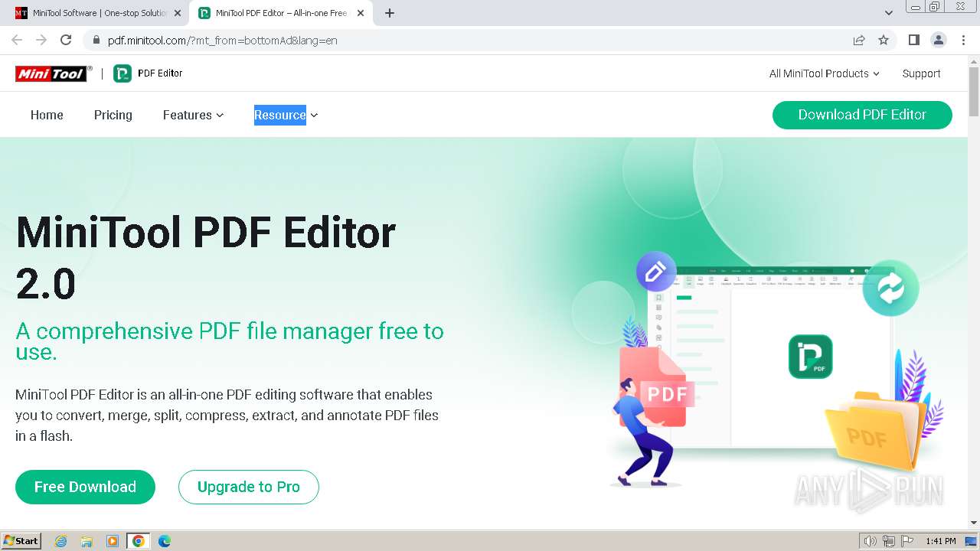The image size is (980, 551).
Task: Open Action Center flag icon
Action: [906, 541]
